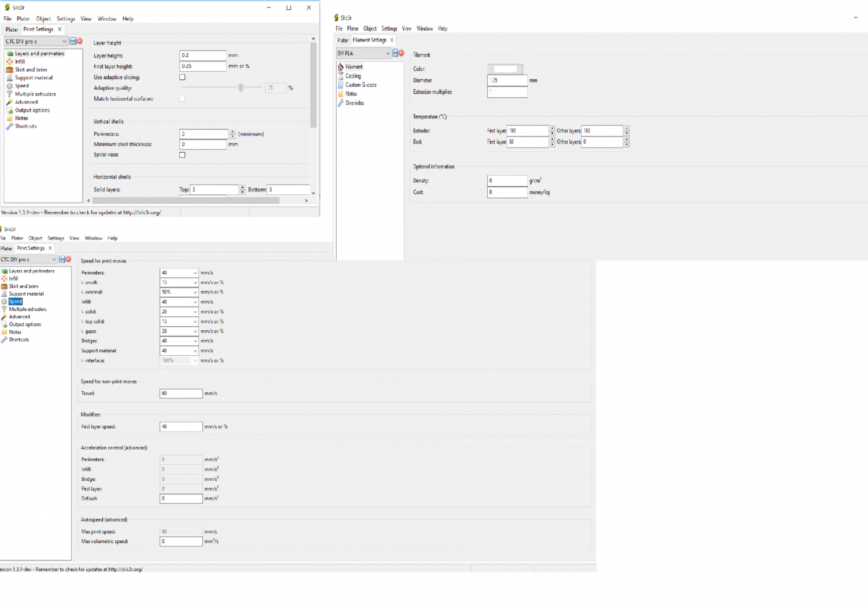Viewport: 868px width, 608px height.
Task: Enable the Use adaptive slicing checkbox
Action: 182,78
